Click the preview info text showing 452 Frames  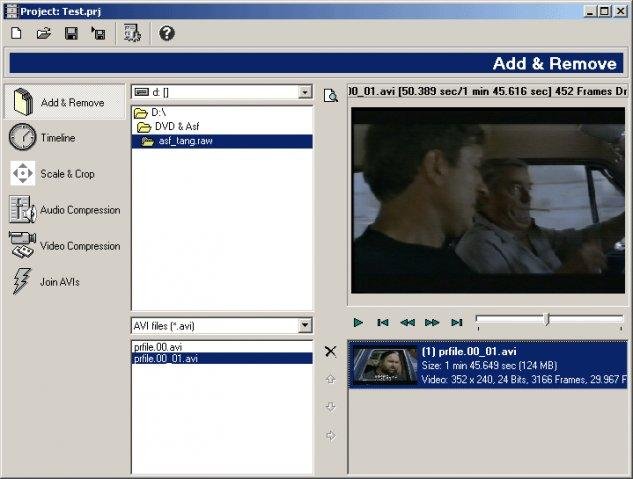(488, 91)
